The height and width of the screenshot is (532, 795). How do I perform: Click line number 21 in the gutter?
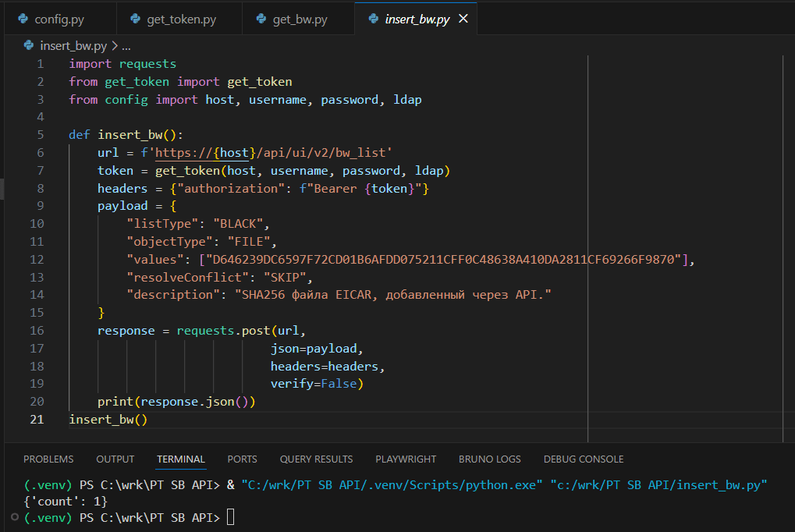[x=37, y=420]
